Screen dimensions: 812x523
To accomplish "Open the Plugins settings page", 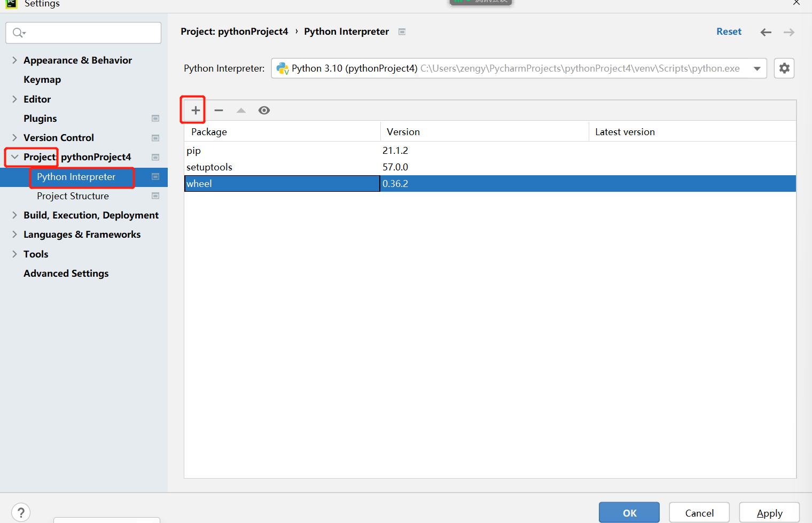I will point(40,119).
